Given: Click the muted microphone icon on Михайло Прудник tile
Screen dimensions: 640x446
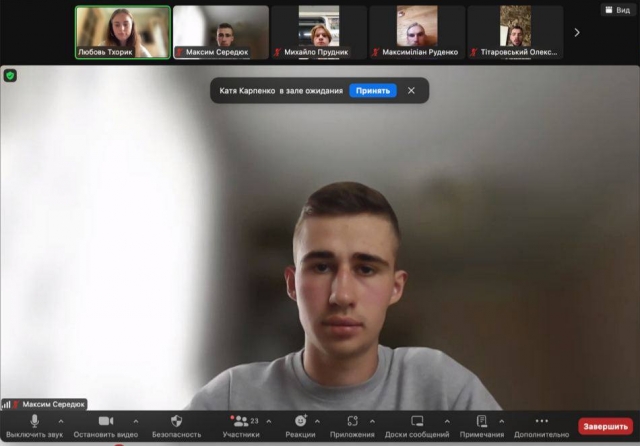Looking at the screenshot, I should click(x=278, y=52).
